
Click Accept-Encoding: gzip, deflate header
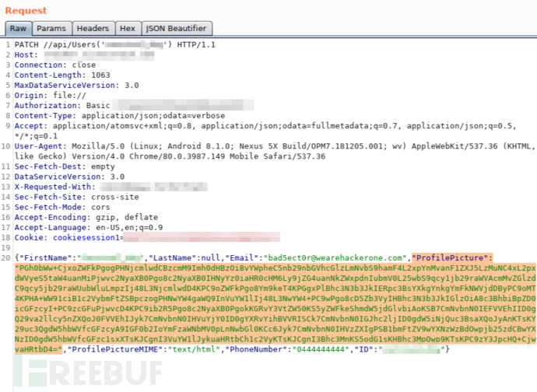tap(86, 218)
